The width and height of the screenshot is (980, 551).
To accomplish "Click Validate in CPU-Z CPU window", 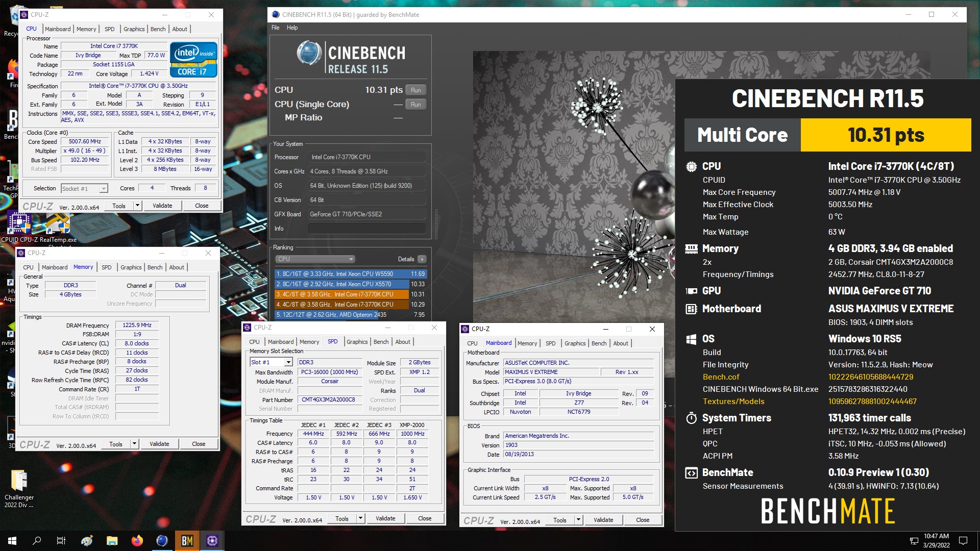I will click(x=162, y=206).
